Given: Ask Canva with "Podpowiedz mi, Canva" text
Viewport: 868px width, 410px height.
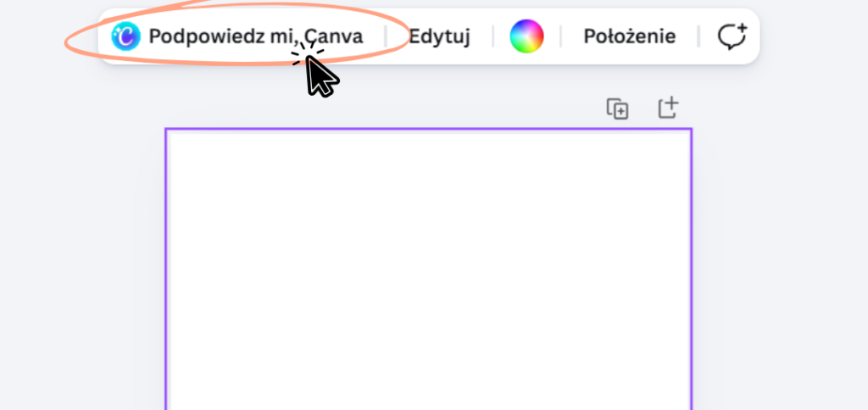Looking at the screenshot, I should point(255,36).
